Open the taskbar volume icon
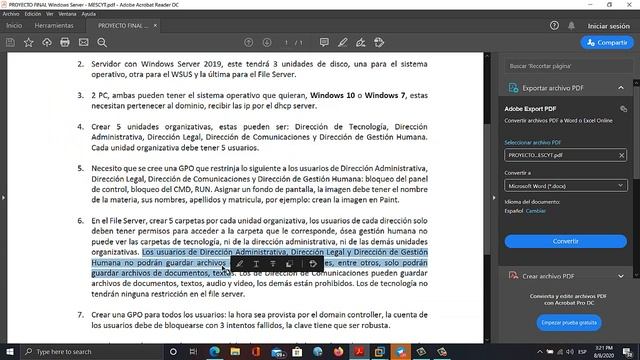 click(570, 351)
